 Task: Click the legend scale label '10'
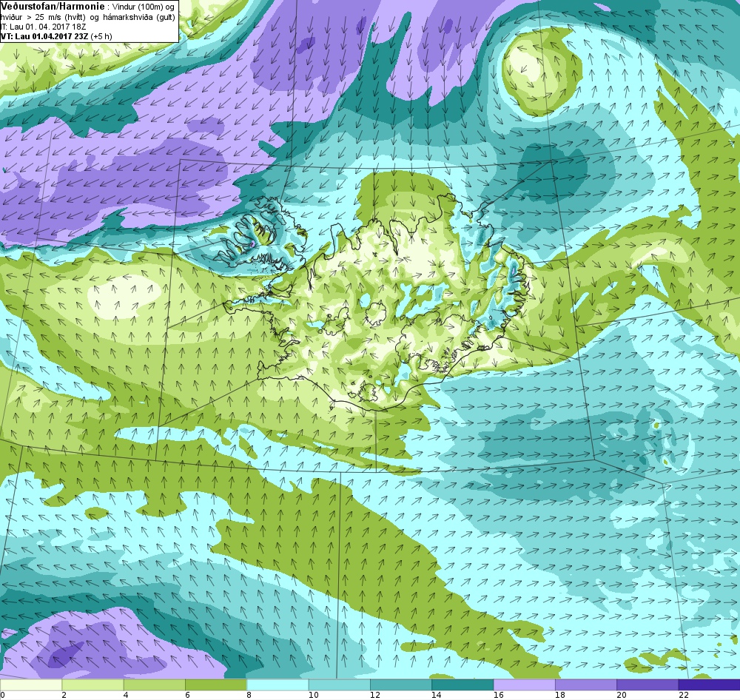[313, 695]
